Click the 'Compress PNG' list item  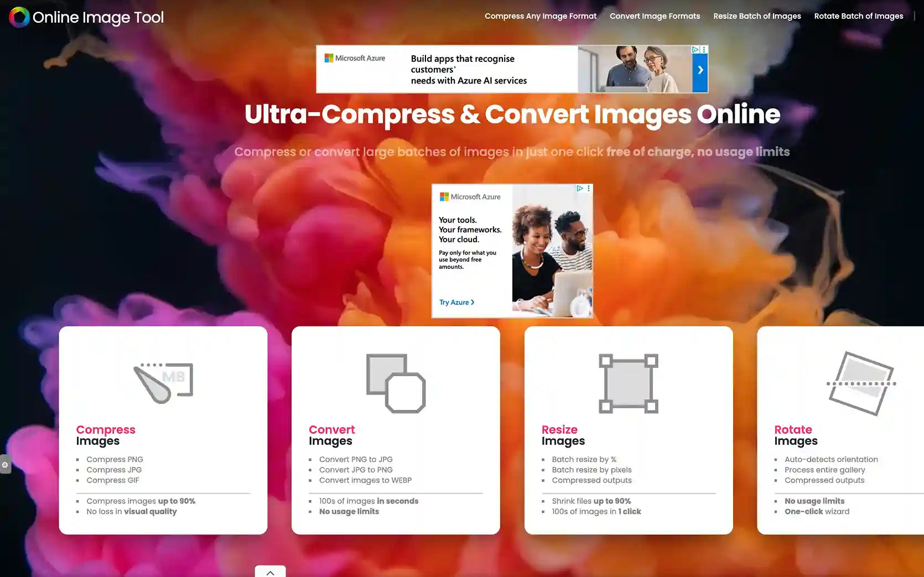click(x=115, y=460)
